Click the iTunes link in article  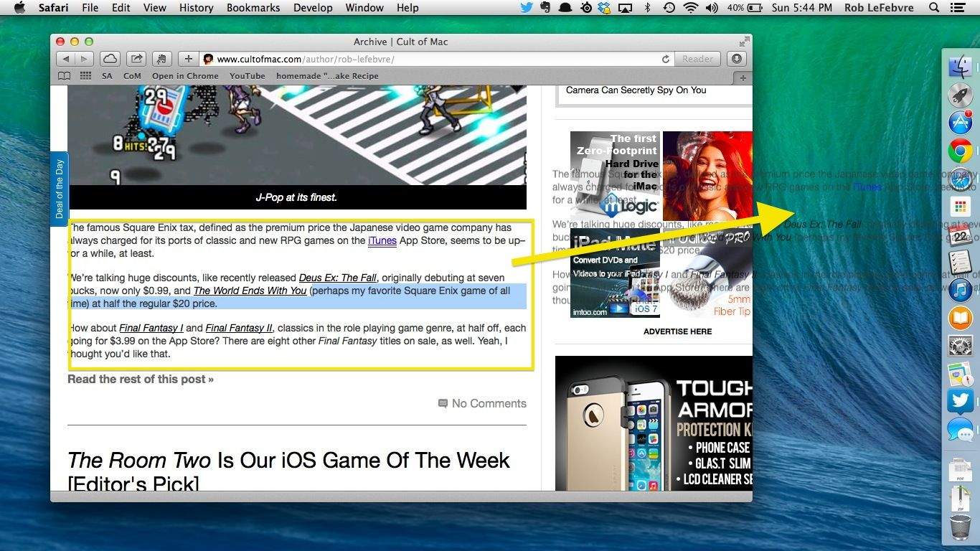pyautogui.click(x=382, y=241)
